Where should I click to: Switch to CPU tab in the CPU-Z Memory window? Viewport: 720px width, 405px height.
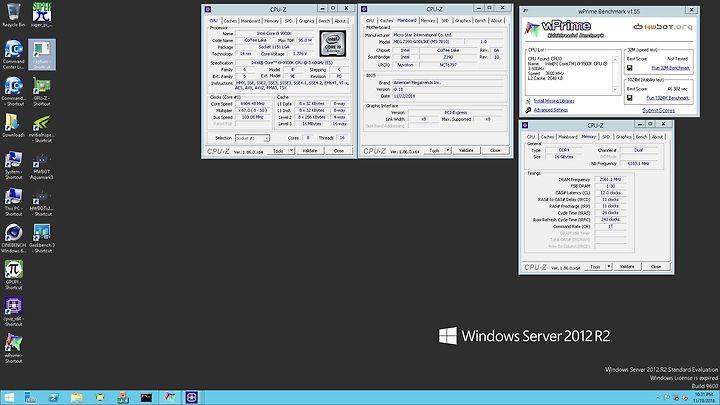point(531,137)
